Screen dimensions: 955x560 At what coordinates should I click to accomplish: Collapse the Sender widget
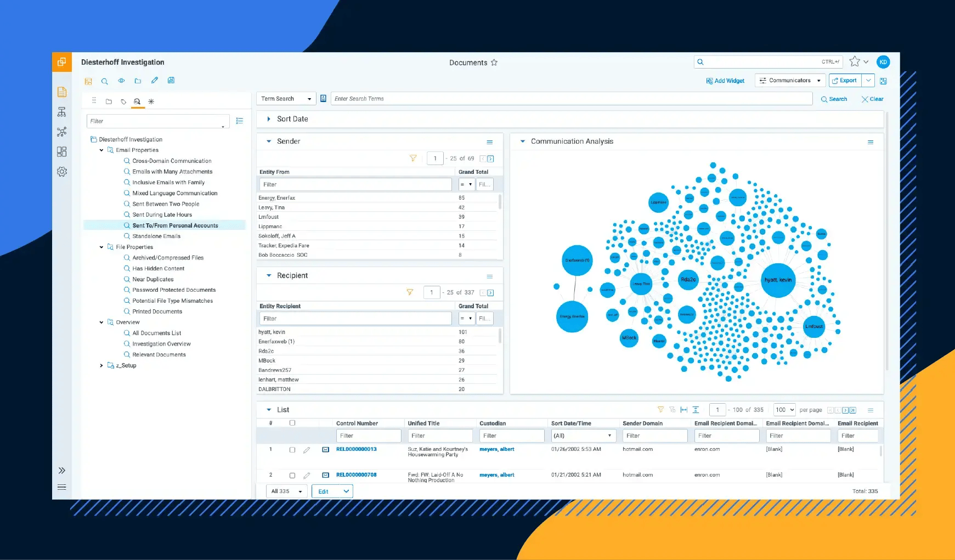coord(269,142)
